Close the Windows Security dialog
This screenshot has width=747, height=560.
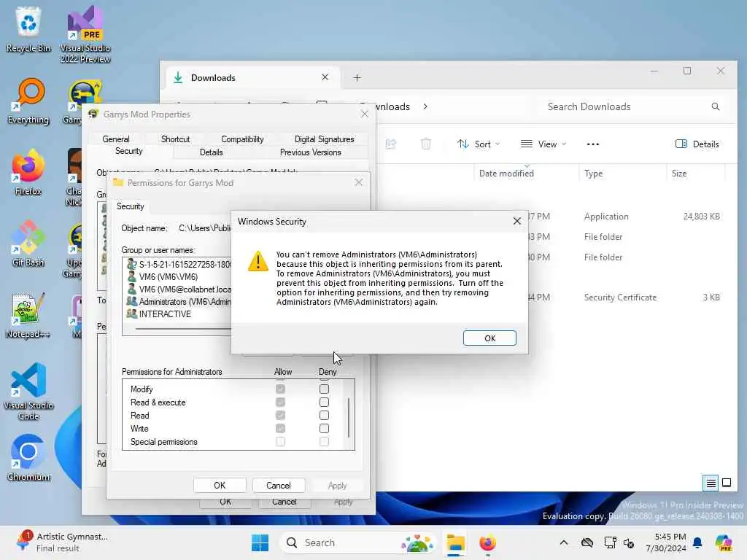[517, 221]
